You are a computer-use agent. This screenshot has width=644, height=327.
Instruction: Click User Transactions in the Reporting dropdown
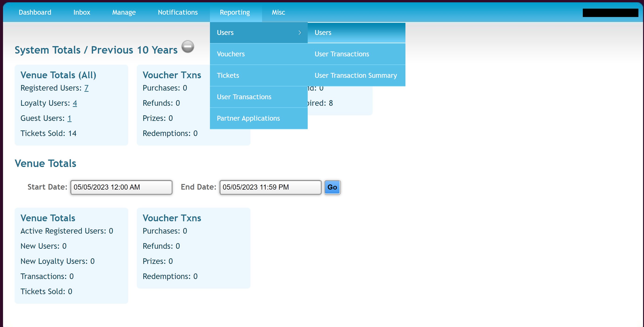pos(244,97)
